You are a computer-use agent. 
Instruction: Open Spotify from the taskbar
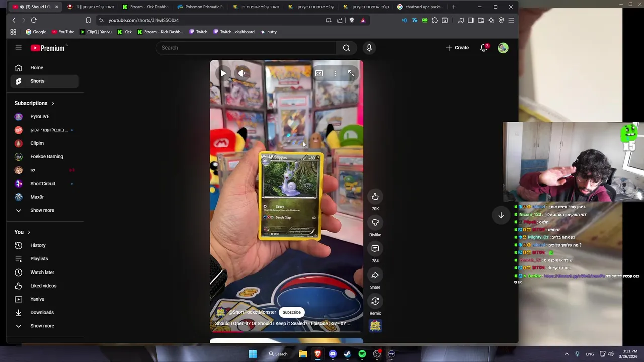(x=362, y=354)
